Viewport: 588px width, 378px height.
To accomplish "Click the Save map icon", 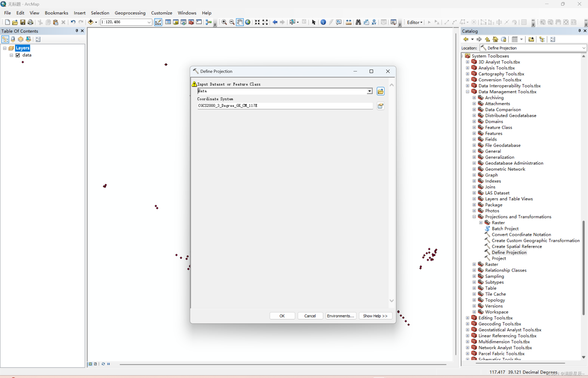I will point(23,22).
